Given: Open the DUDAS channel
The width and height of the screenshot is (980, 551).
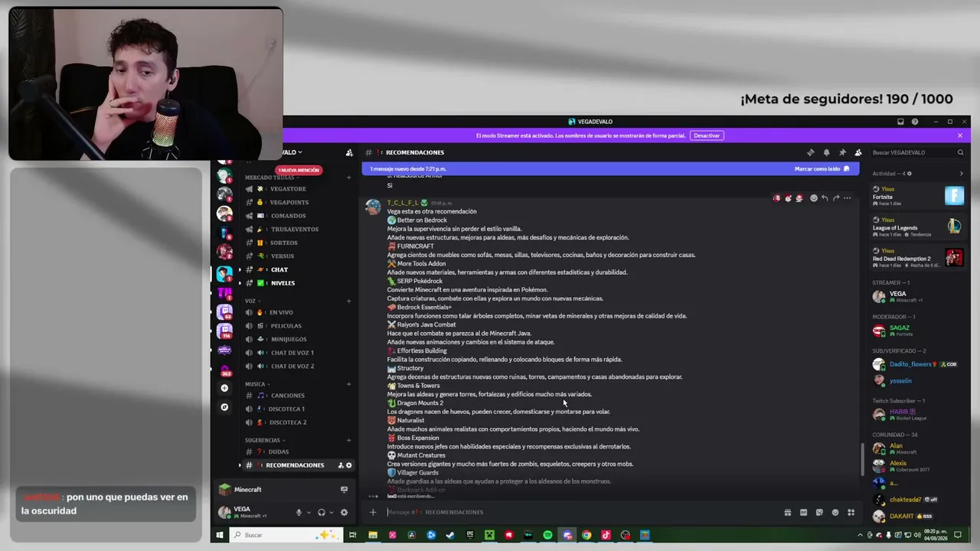Looking at the screenshot, I should 296,452.
